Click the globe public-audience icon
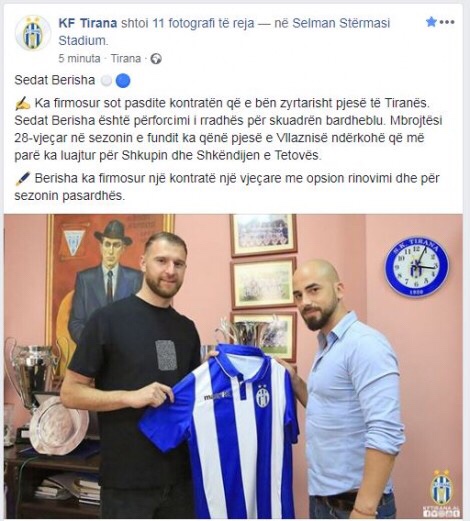The image size is (470, 521). 156,59
